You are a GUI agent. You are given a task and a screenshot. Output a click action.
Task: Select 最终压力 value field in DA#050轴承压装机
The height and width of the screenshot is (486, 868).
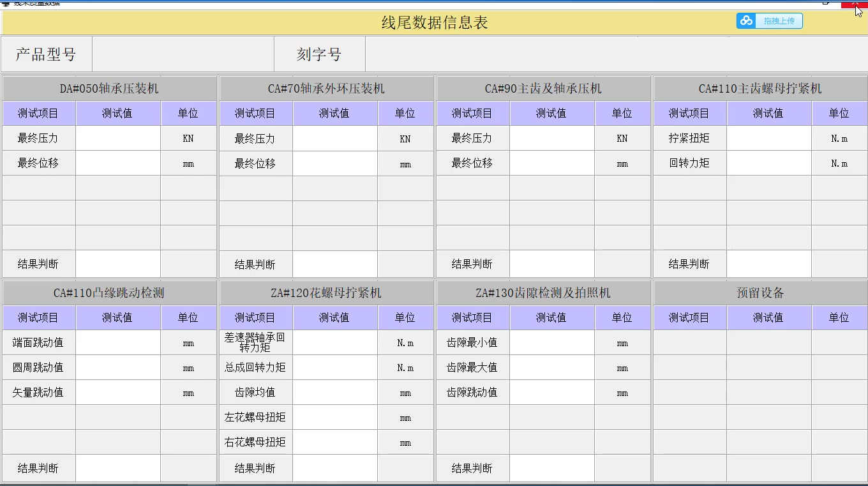tap(118, 138)
